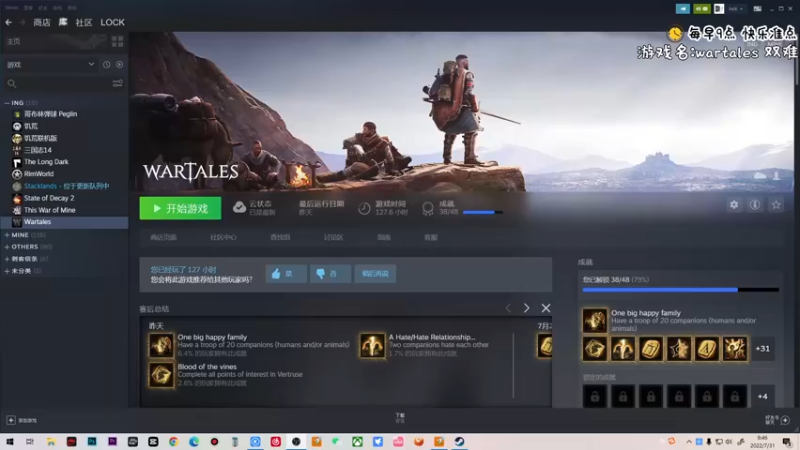Open the Xbox app on taskbar
The width and height of the screenshot is (800, 450).
coord(357,442)
